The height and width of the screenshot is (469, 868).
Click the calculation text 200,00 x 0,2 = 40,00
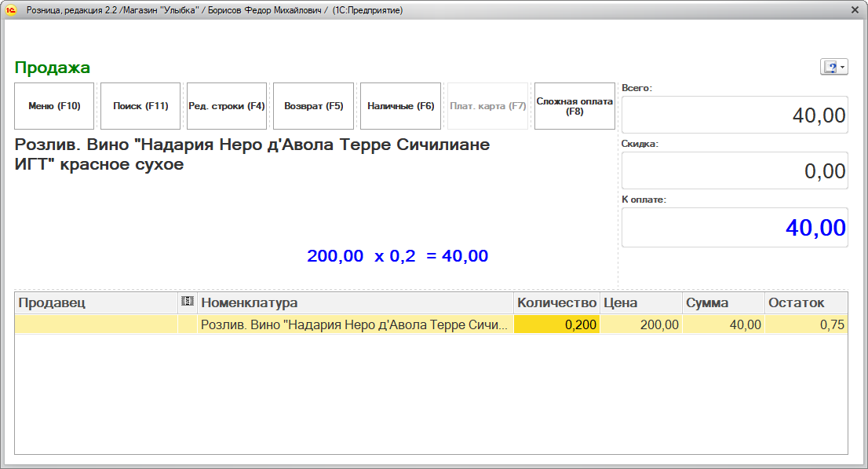pyautogui.click(x=397, y=255)
